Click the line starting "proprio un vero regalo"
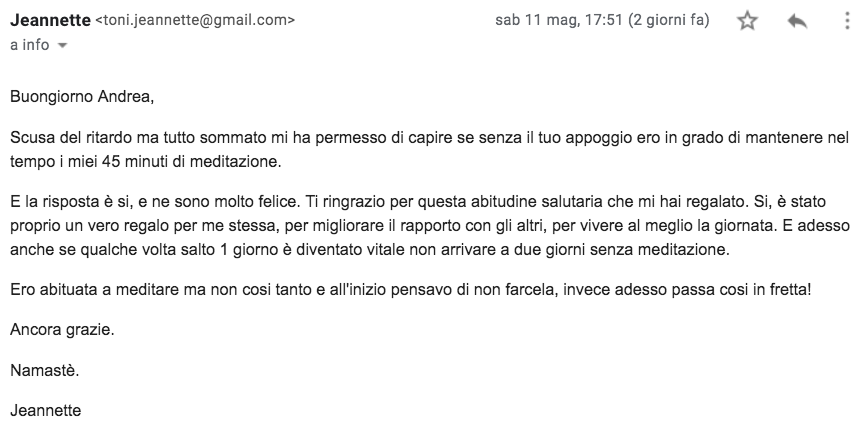This screenshot has width=862, height=432. point(430,226)
